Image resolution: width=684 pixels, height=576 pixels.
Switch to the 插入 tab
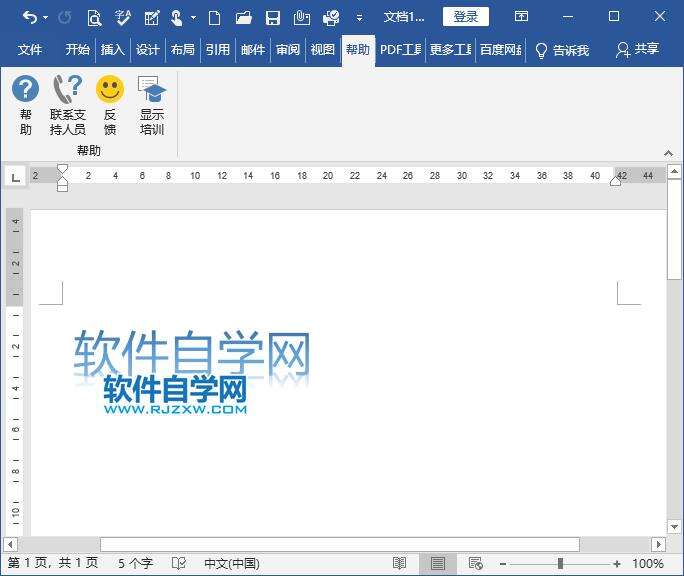113,49
